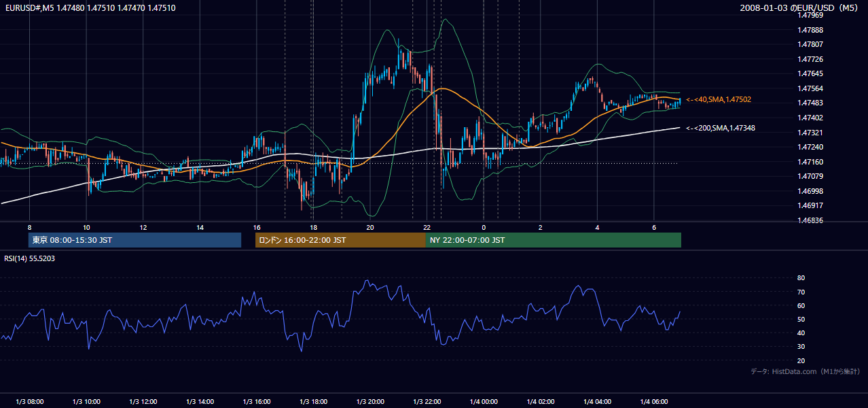Select the 40 SMA 1.47502 label
Image resolution: width=868 pixels, height=408 pixels.
pyautogui.click(x=719, y=99)
